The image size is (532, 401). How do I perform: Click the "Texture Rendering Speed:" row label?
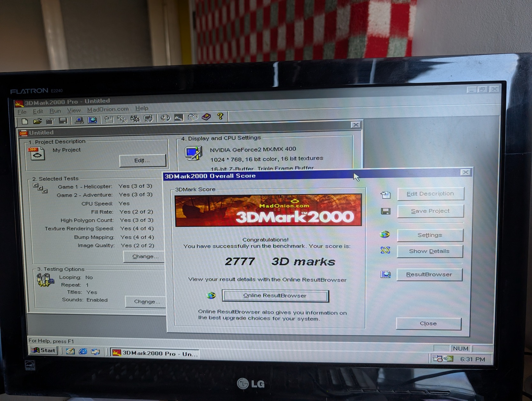(x=79, y=229)
